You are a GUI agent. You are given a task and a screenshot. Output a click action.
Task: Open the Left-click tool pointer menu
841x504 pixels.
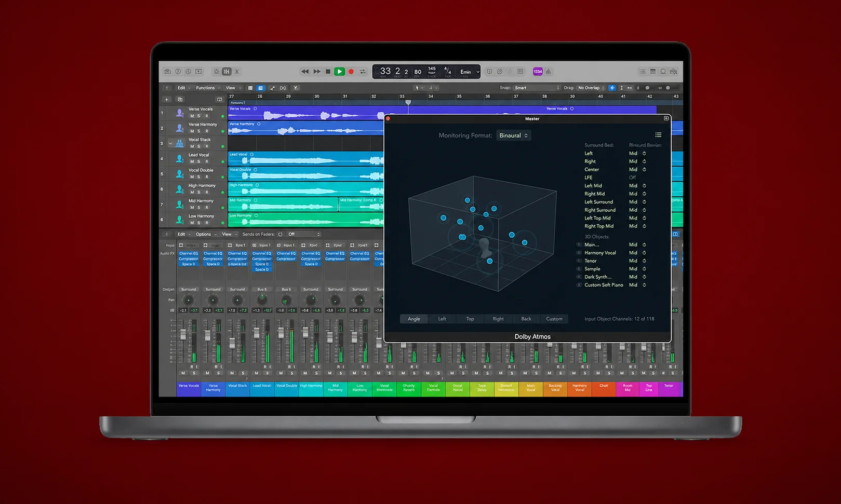pos(419,88)
